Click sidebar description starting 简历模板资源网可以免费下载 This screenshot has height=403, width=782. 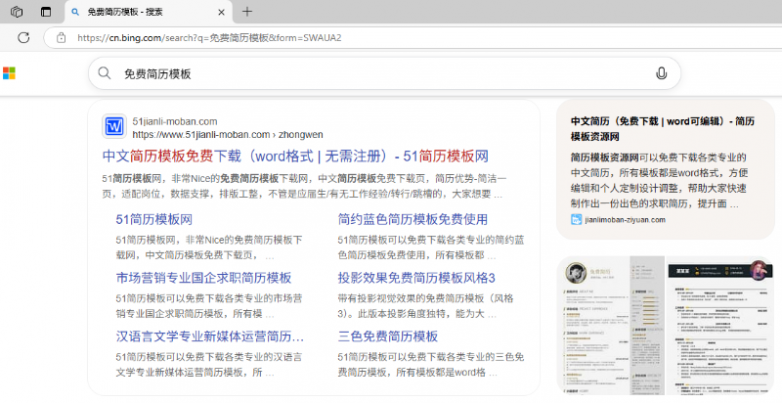click(659, 181)
